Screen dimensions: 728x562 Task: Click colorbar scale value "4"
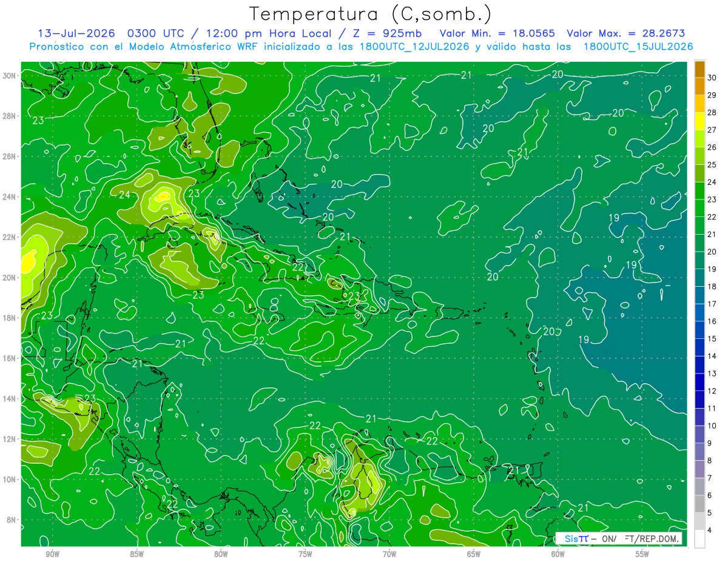coord(710,530)
